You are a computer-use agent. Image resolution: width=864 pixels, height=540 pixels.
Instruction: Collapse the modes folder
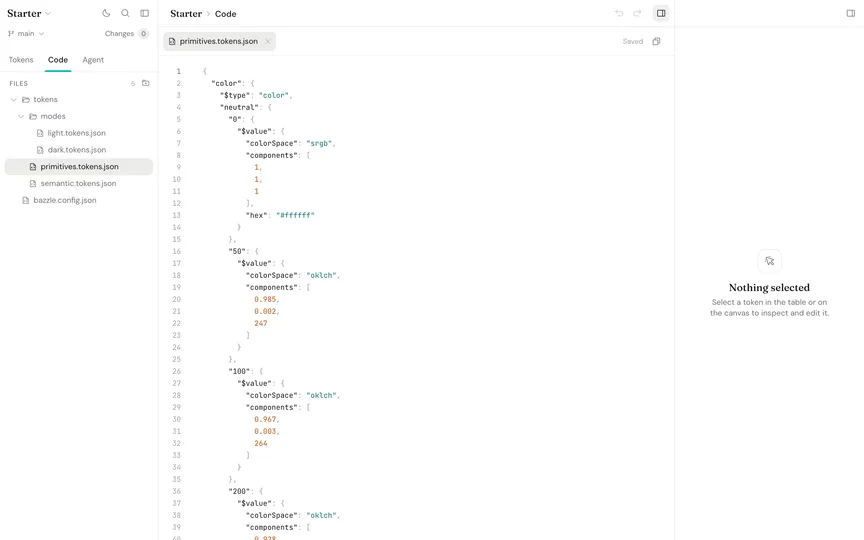(21, 116)
